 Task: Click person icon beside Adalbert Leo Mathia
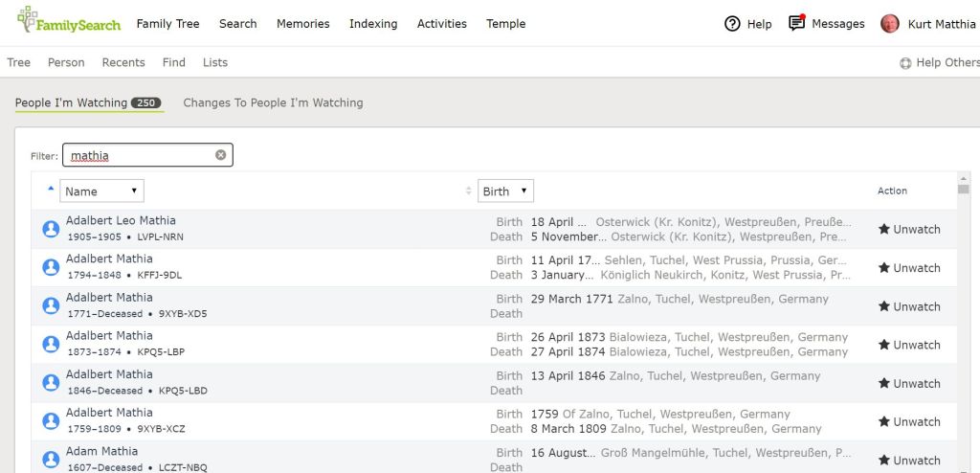[51, 229]
